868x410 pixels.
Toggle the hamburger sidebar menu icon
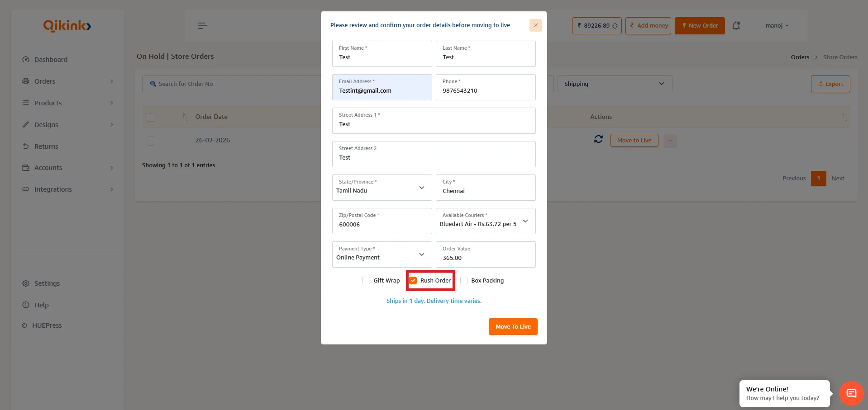pos(202,26)
